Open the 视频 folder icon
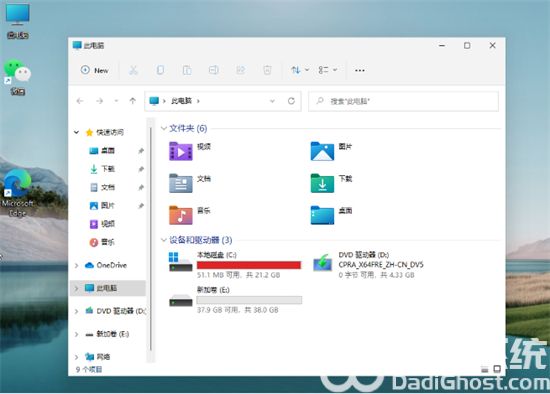The height and width of the screenshot is (394, 550). [x=181, y=151]
